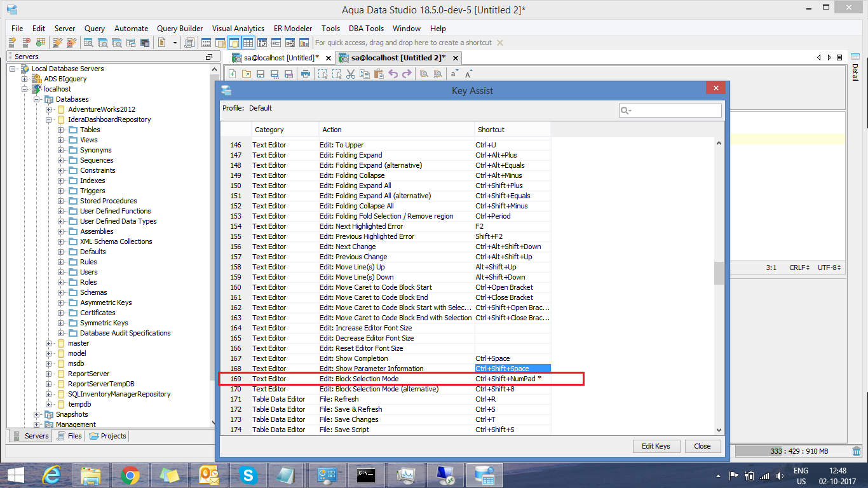This screenshot has width=868, height=488.
Task: Open the CRLF line ending dropdown
Action: pos(799,268)
